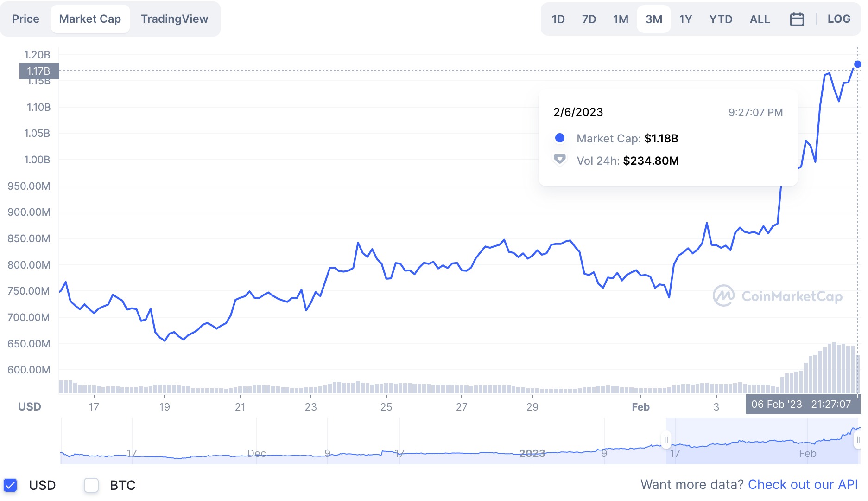The height and width of the screenshot is (501, 868).
Task: Choose the YTD time range
Action: pyautogui.click(x=721, y=19)
